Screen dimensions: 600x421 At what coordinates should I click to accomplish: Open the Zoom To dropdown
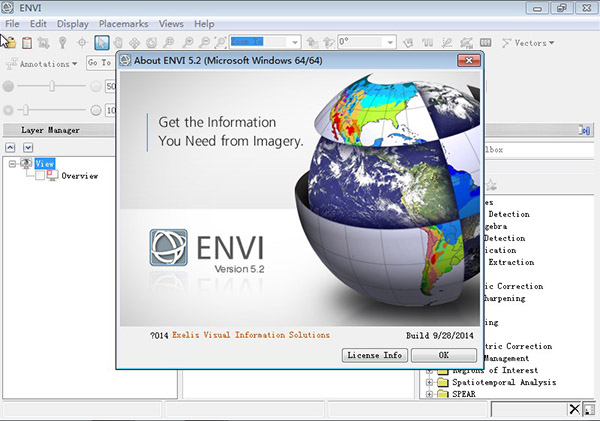[x=295, y=42]
